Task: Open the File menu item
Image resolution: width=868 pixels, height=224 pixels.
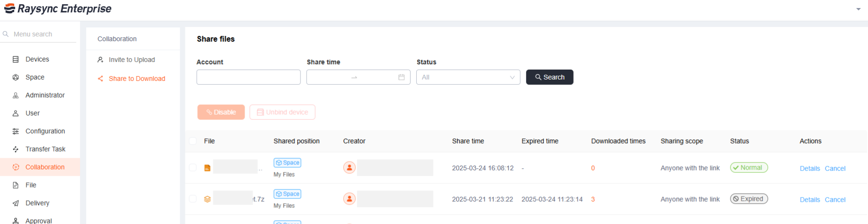Action: 40,185
